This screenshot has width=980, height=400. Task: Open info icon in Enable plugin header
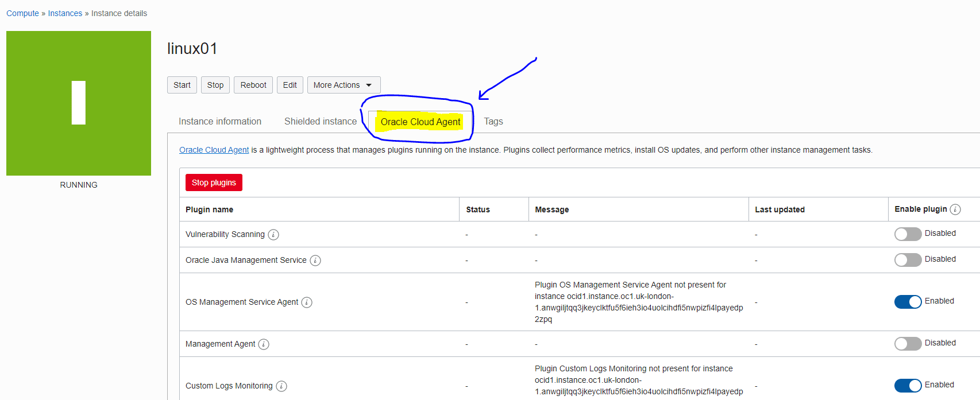[955, 209]
